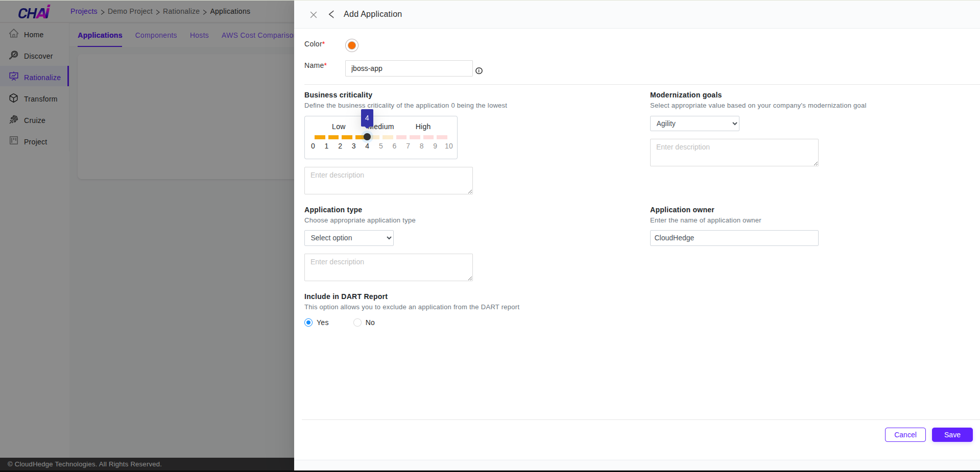Select Yes for Include in DART Report
Image resolution: width=980 pixels, height=472 pixels.
click(308, 322)
